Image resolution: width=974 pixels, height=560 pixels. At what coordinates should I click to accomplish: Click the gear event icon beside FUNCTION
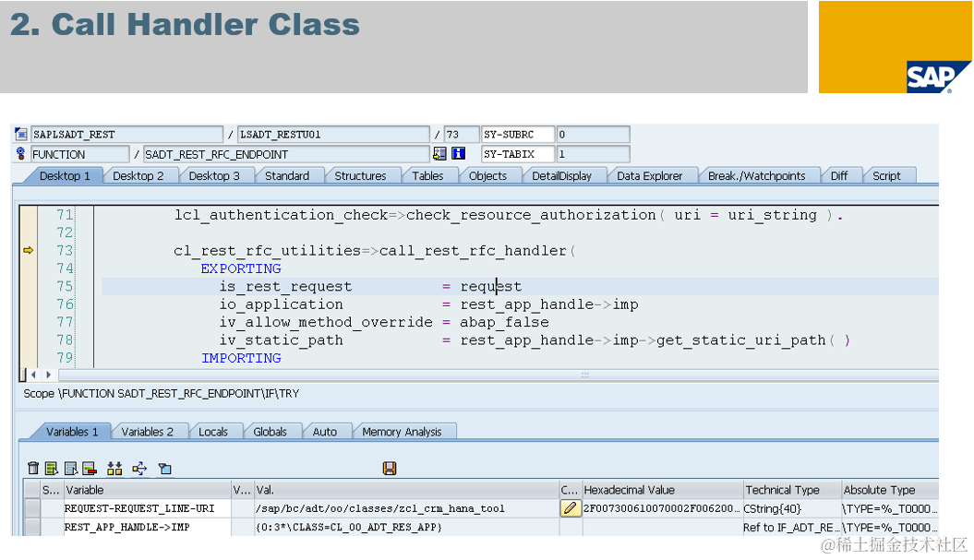coord(20,153)
